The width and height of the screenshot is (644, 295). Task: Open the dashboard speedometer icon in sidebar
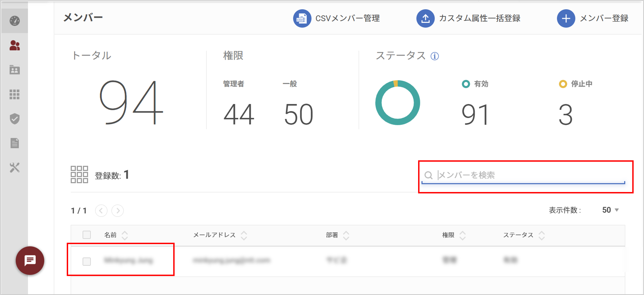coord(14,21)
